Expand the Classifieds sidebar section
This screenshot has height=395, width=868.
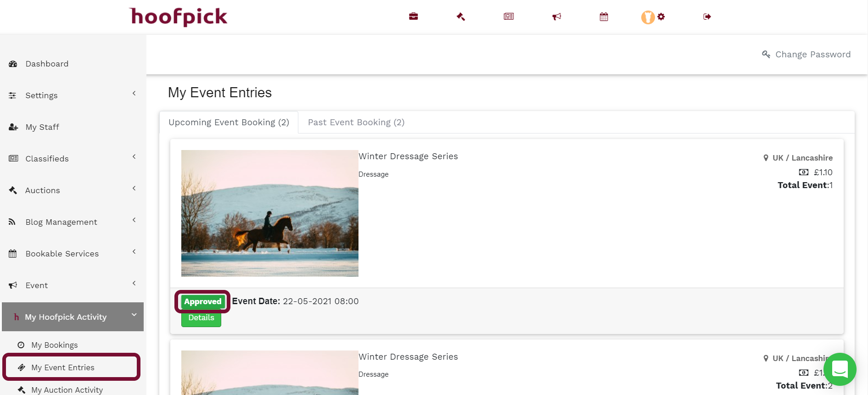click(x=73, y=159)
